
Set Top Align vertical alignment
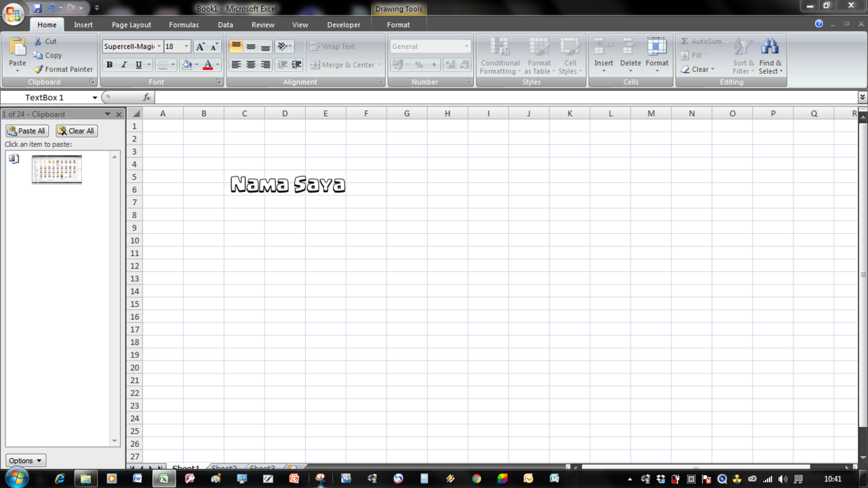coord(236,47)
